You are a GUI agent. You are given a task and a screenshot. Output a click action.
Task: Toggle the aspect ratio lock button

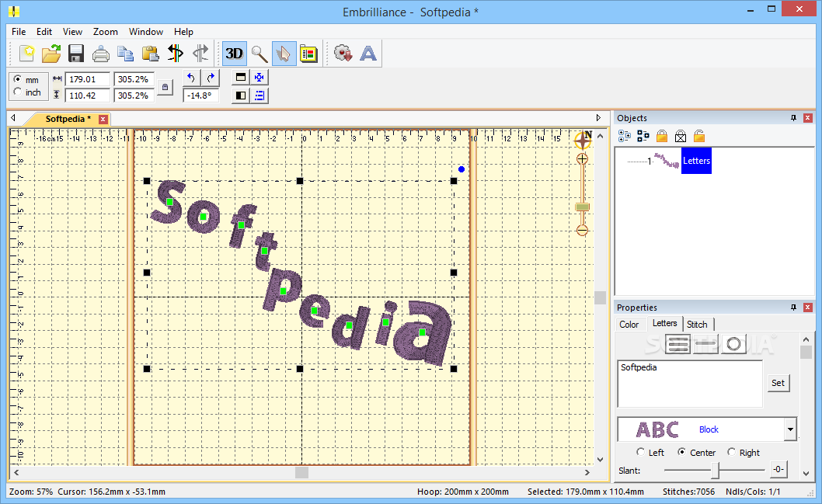[x=165, y=88]
